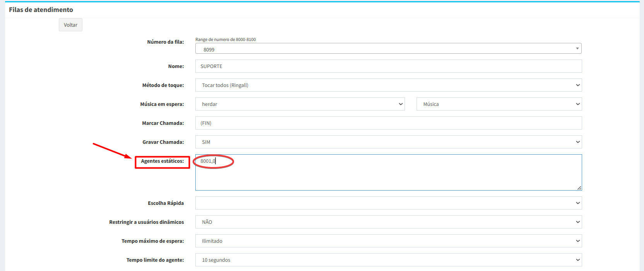This screenshot has height=271, width=644.
Task: Click the Voltar button
Action: point(70,25)
